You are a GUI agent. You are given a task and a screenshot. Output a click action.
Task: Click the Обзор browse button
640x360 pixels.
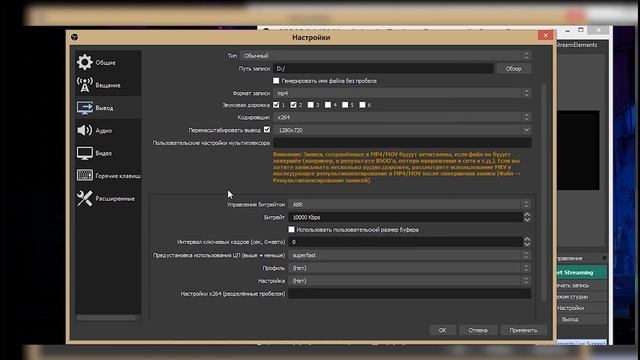click(x=513, y=69)
